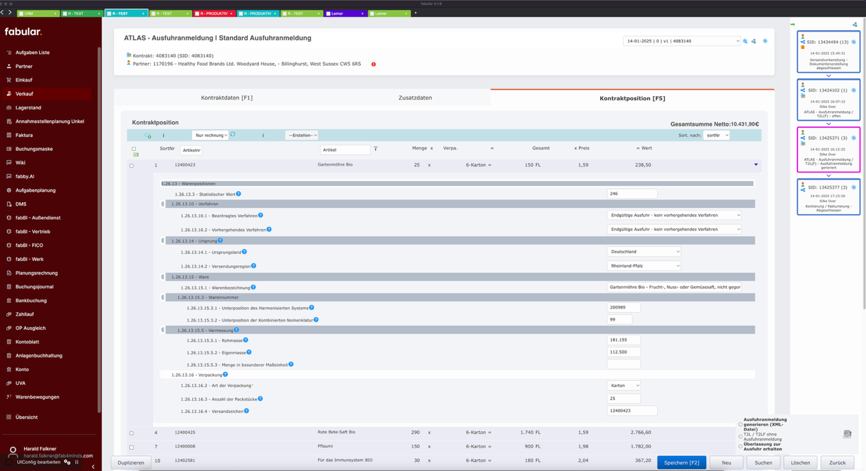This screenshot has width=866, height=471.
Task: Expand the Versendungsregion Rheinland-Pfalz dropdown
Action: pyautogui.click(x=644, y=266)
